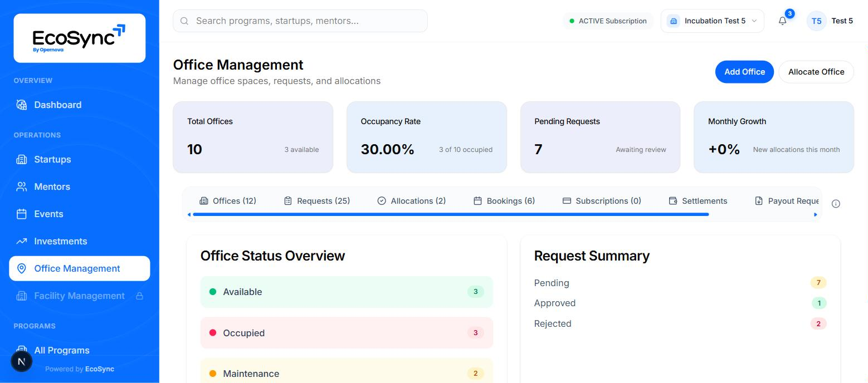The image size is (868, 383).
Task: Open the notifications bell
Action: [x=783, y=21]
